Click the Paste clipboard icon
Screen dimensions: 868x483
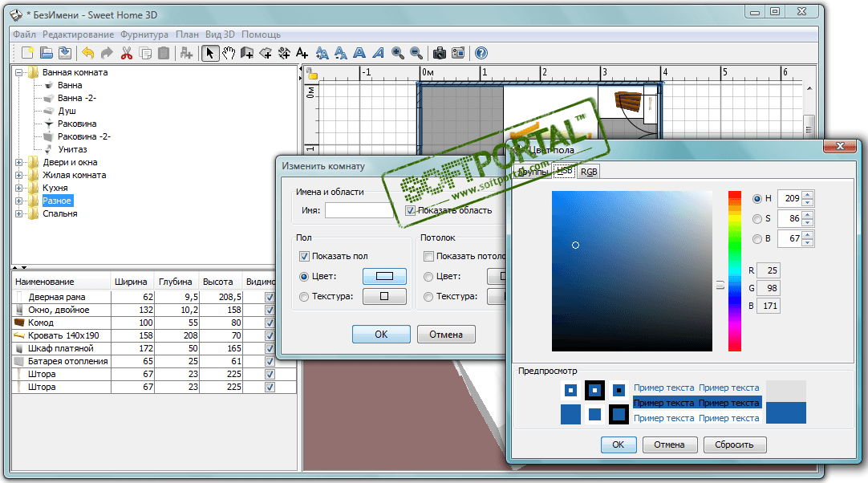point(164,53)
